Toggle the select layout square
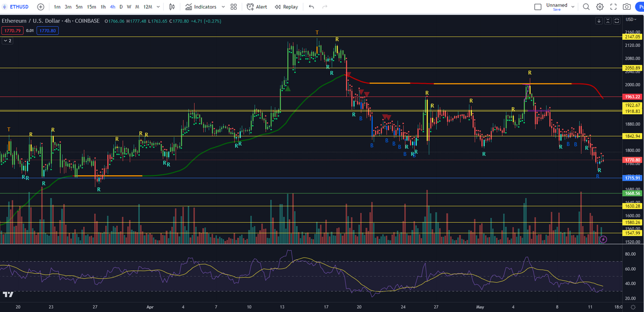The image size is (644, 312). pos(538,7)
